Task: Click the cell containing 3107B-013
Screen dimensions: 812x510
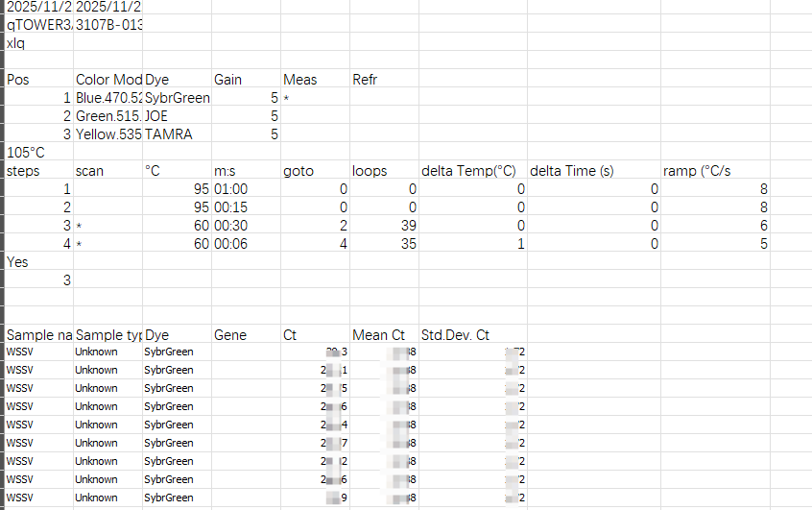Action: [107, 24]
